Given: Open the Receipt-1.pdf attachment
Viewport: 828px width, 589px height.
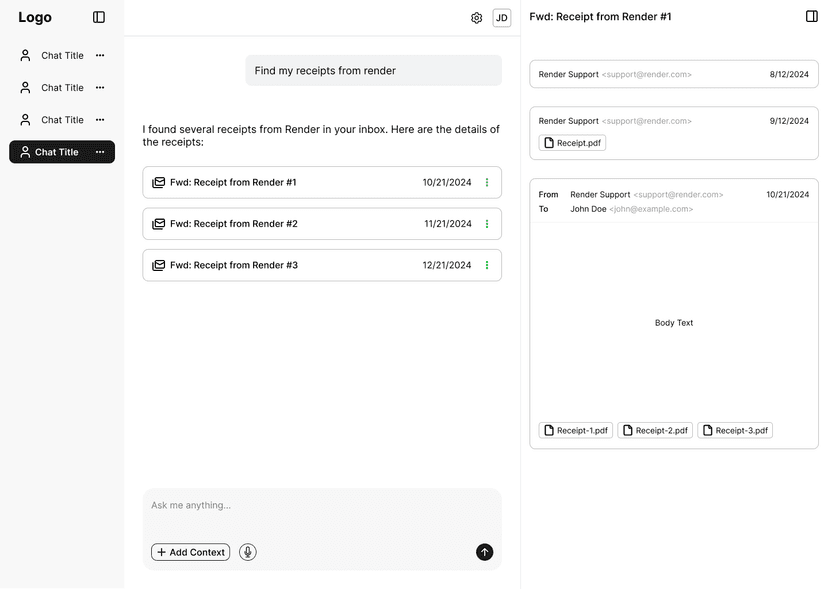Looking at the screenshot, I should click(576, 431).
